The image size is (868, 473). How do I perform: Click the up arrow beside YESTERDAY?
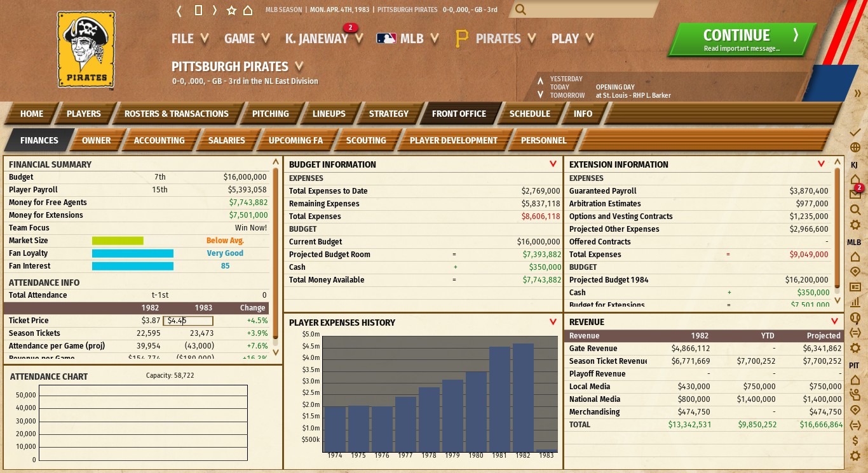(540, 81)
